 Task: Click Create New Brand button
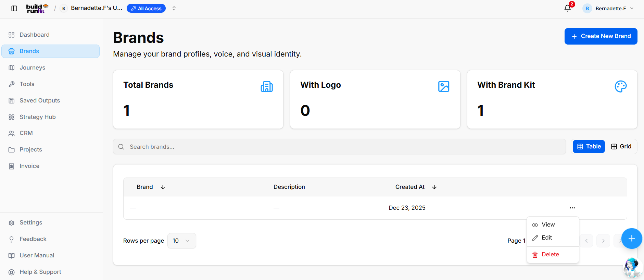[601, 36]
